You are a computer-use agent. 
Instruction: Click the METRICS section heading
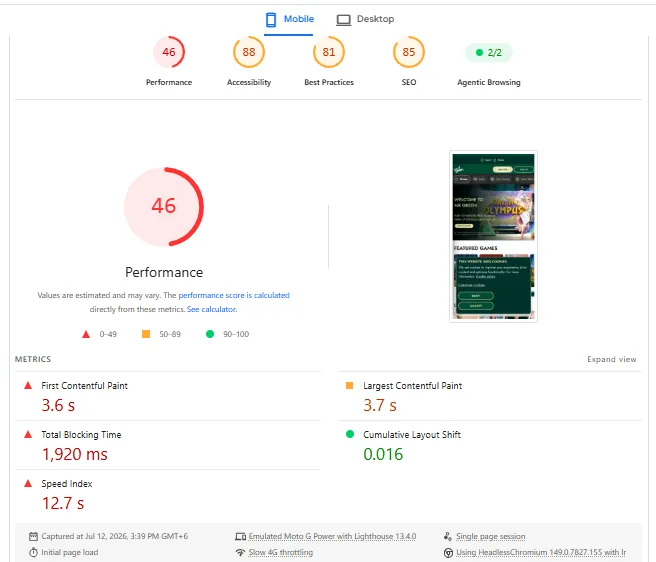coord(33,359)
